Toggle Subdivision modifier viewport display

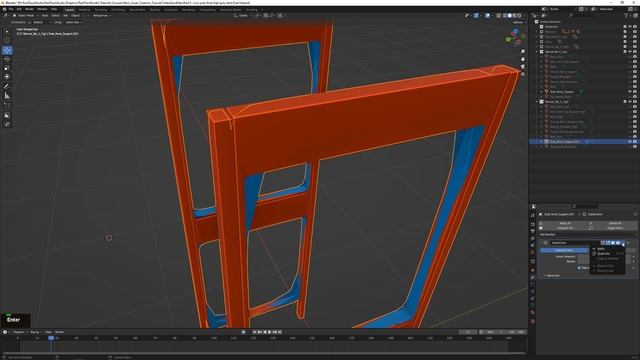[x=613, y=243]
